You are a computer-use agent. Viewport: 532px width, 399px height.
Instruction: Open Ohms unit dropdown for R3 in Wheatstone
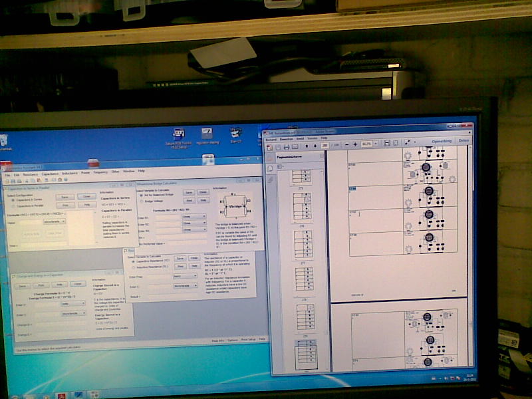194,229
